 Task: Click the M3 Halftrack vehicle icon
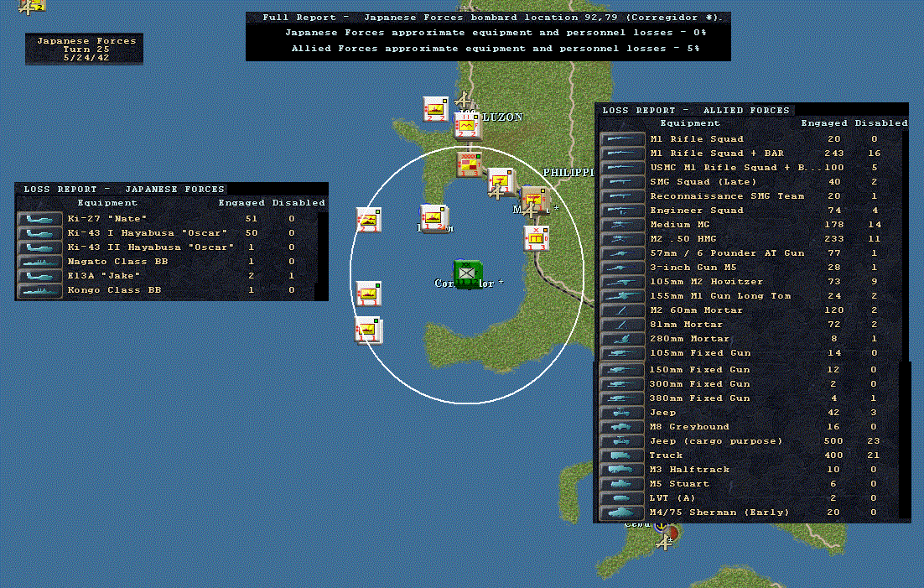click(x=621, y=470)
